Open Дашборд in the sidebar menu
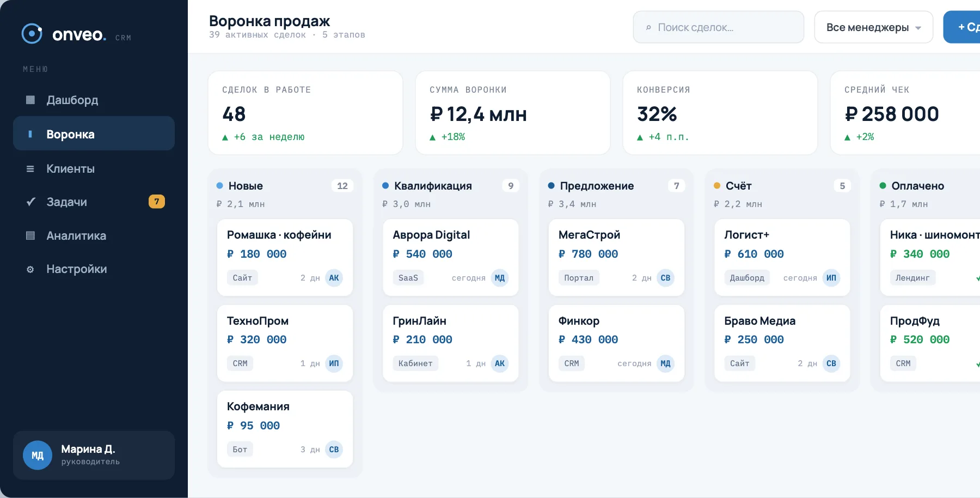Screen dimensions: 980x498 tap(94, 100)
